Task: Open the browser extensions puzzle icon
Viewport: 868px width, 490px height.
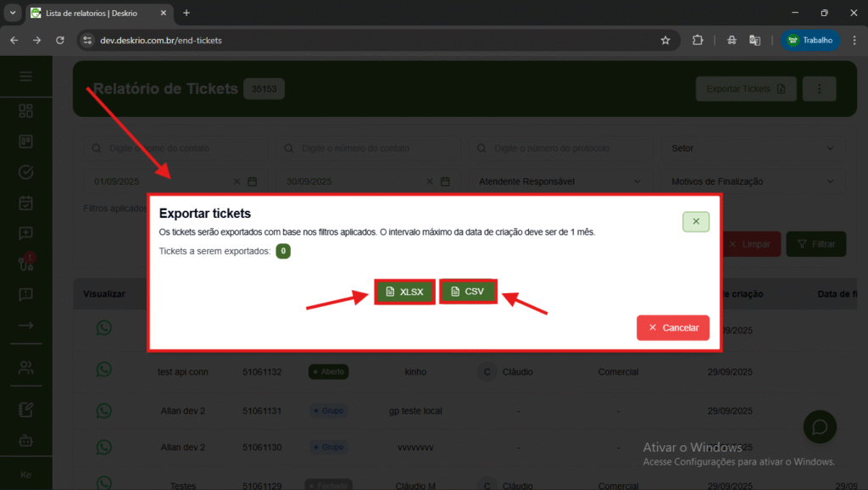Action: click(698, 40)
